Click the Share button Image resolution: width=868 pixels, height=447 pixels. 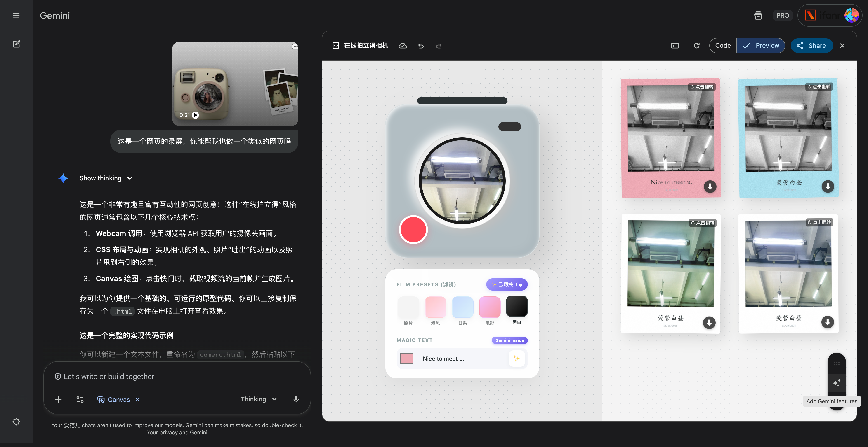coord(811,45)
